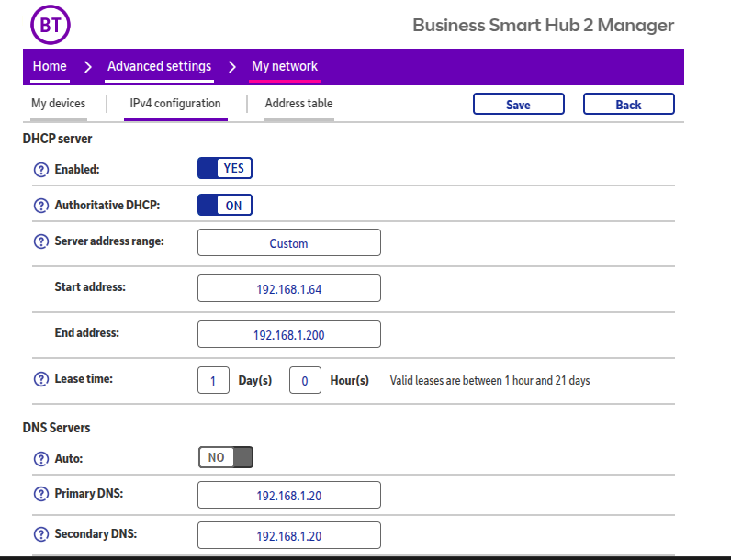The height and width of the screenshot is (560, 731).
Task: Open the Lease time help icon
Action: [x=41, y=379]
